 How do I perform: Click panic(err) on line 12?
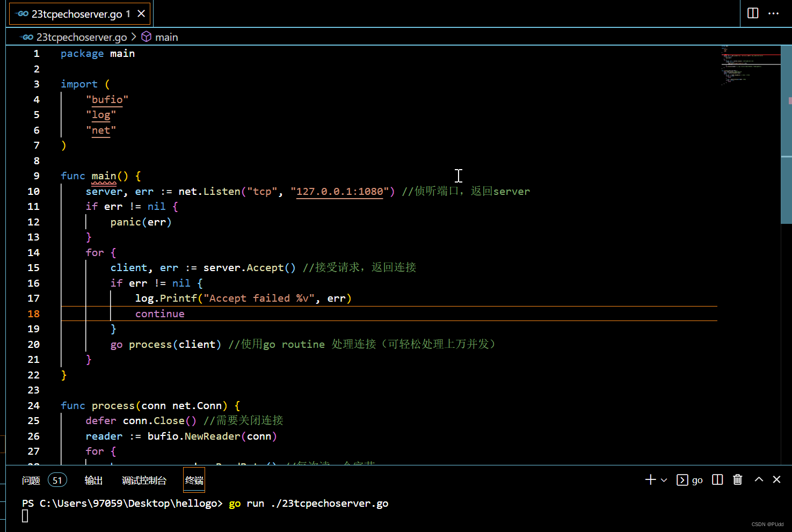pyautogui.click(x=141, y=222)
